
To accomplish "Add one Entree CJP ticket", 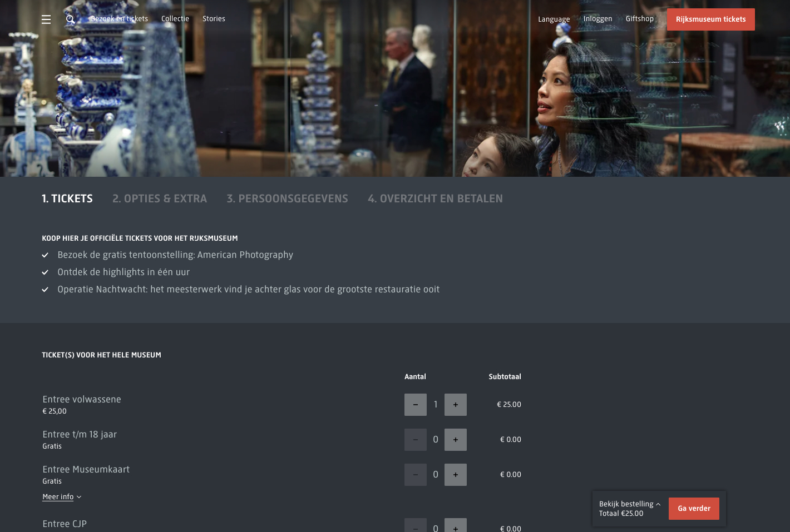I will tap(456, 525).
